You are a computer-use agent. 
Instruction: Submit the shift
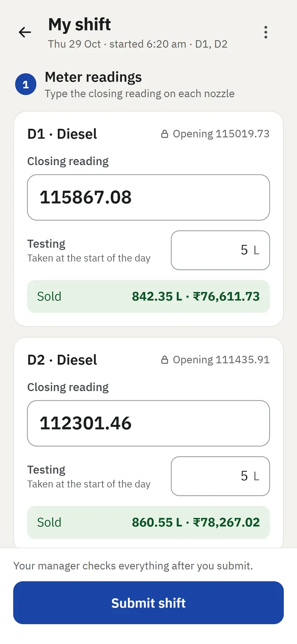[148, 603]
